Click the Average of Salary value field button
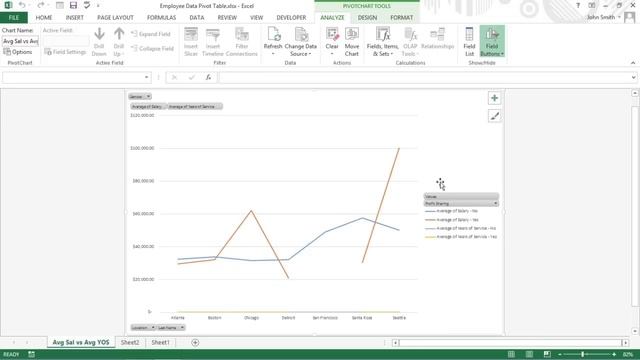Viewport: 640px width, 360px height. (149, 107)
